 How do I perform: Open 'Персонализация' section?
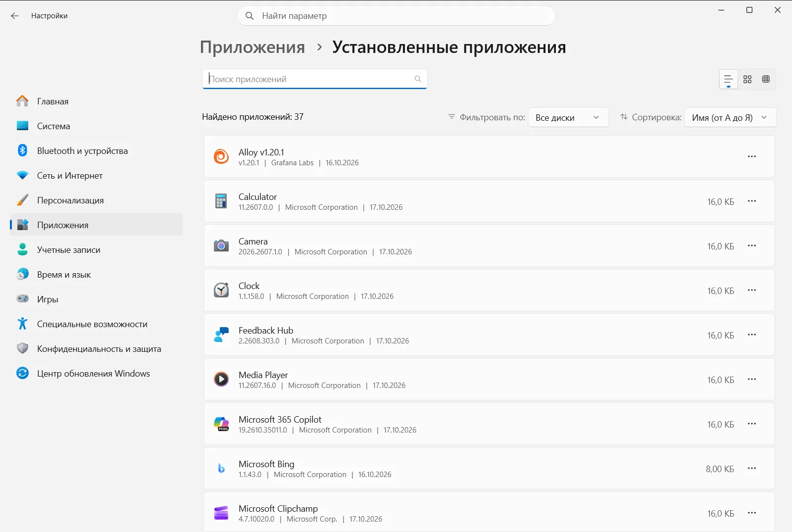coord(97,200)
